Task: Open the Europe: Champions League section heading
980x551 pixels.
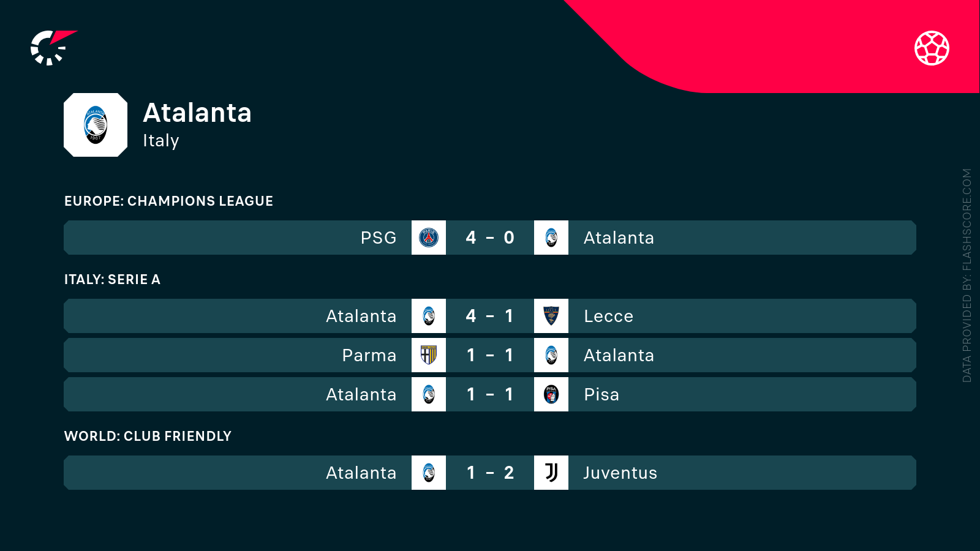Action: pyautogui.click(x=168, y=201)
